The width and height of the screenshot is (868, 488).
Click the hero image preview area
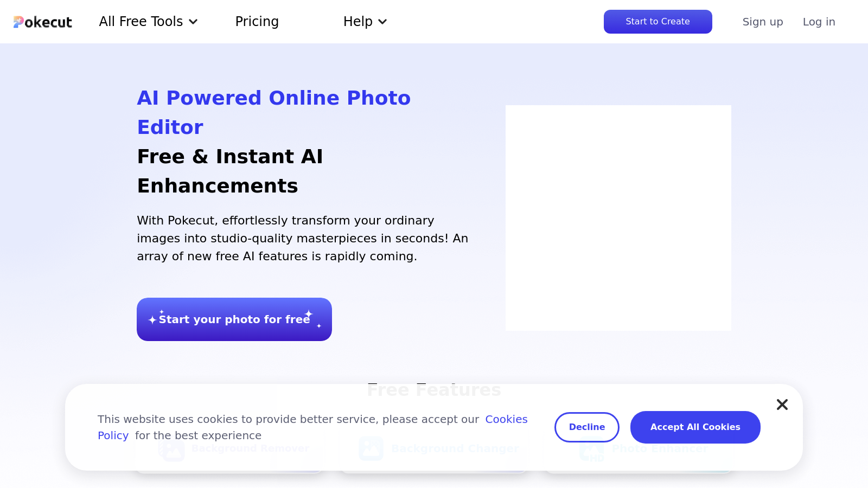click(x=618, y=217)
